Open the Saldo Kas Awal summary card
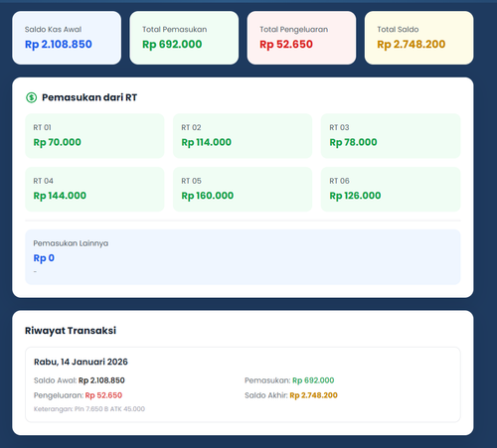The height and width of the screenshot is (448, 497). tap(67, 38)
